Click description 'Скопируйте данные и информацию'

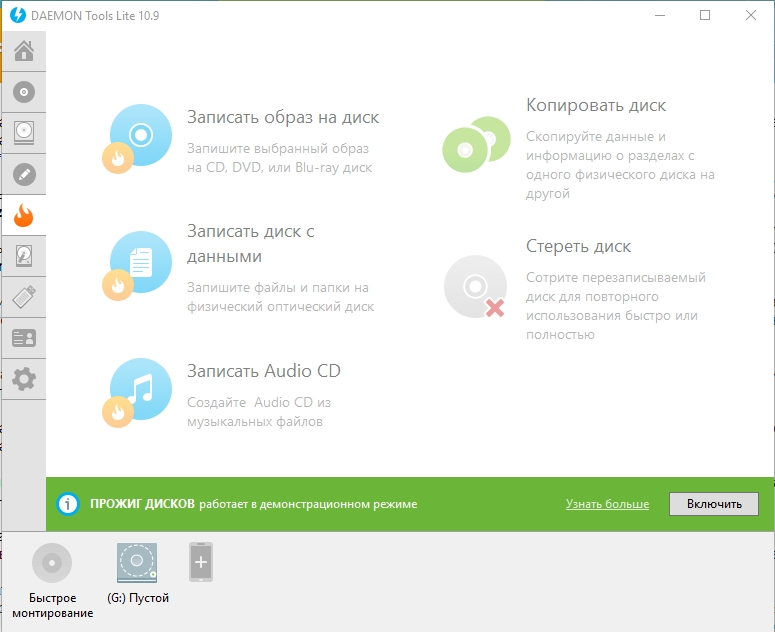coord(620,165)
